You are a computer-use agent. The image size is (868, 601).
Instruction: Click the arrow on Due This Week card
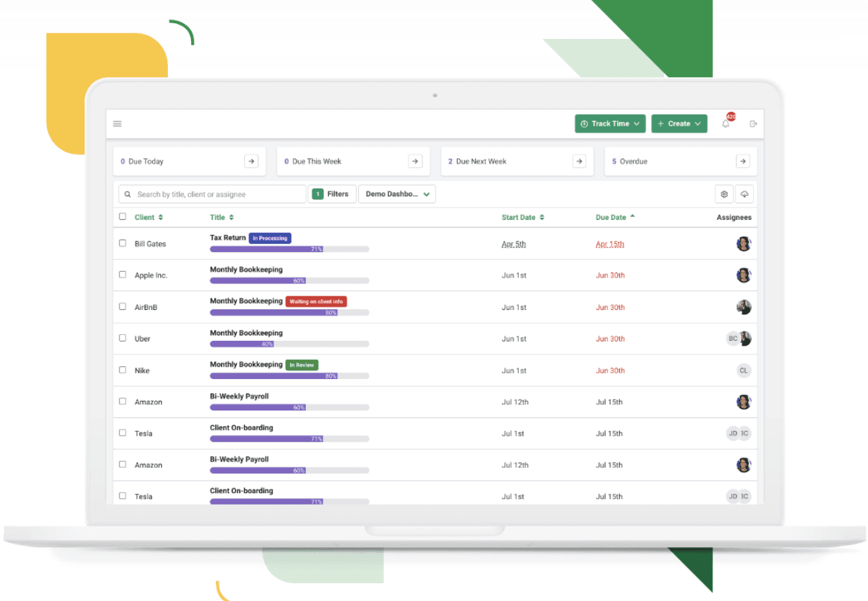415,161
